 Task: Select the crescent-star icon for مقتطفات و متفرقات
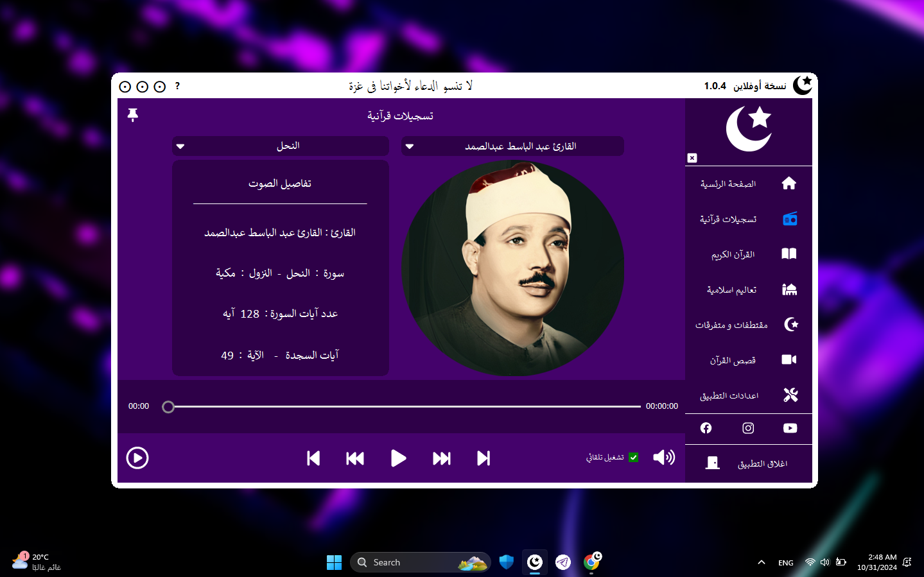click(789, 324)
